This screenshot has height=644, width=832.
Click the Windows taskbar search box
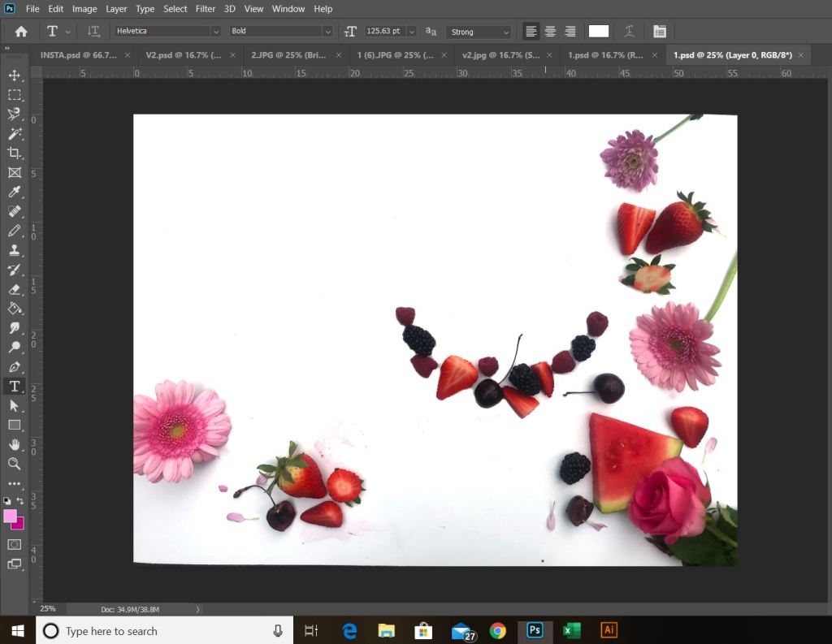pyautogui.click(x=162, y=631)
